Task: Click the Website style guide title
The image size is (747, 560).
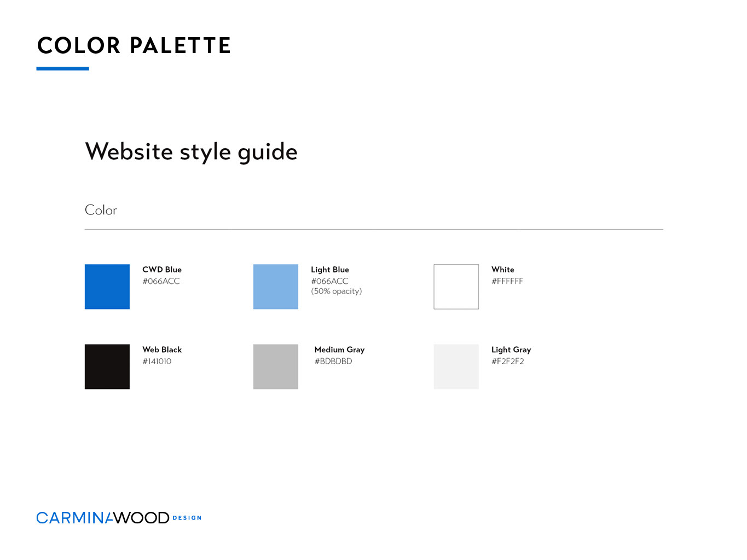Action: click(192, 152)
